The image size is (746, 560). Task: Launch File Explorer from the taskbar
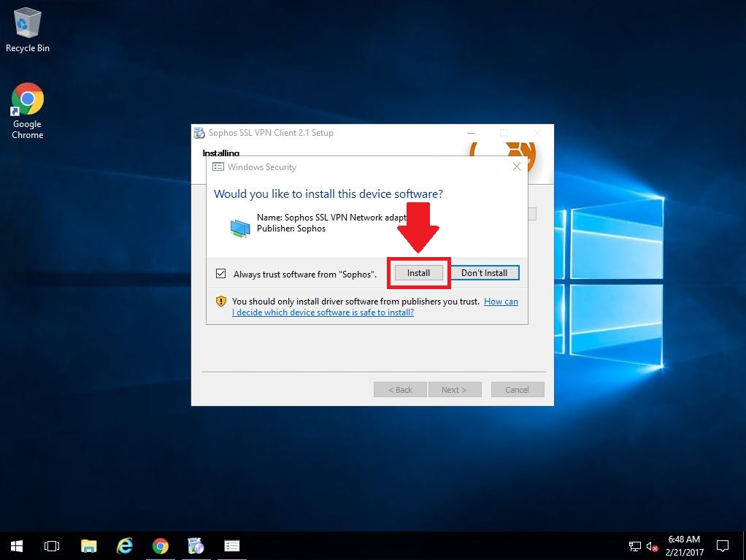(x=88, y=546)
